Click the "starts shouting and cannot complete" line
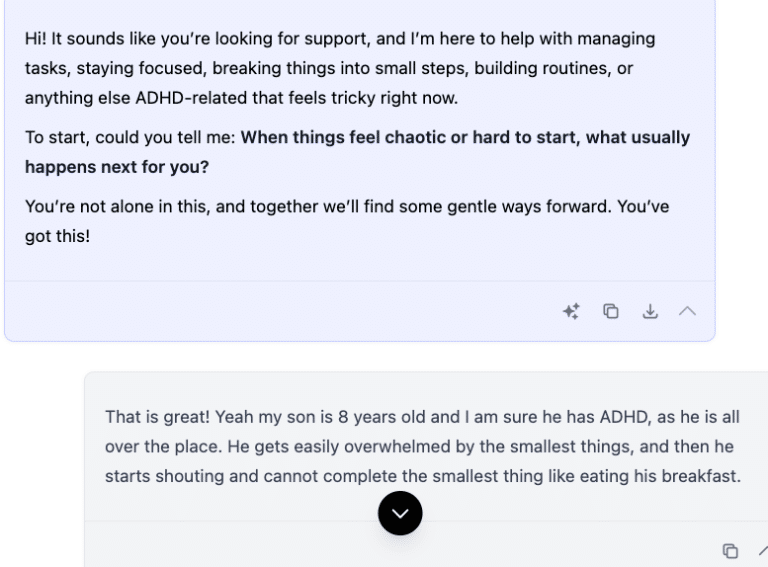This screenshot has height=567, width=768. point(240,476)
